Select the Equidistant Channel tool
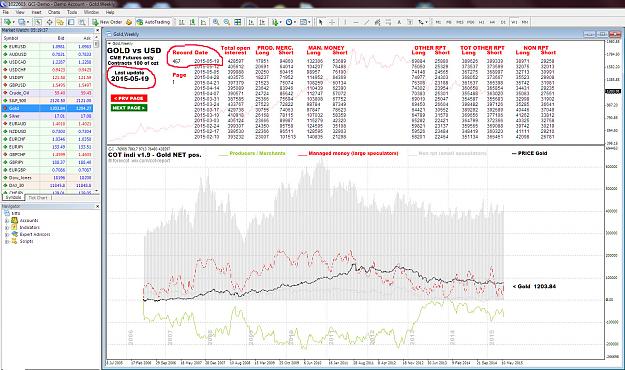The image size is (625, 370). [x=377, y=22]
